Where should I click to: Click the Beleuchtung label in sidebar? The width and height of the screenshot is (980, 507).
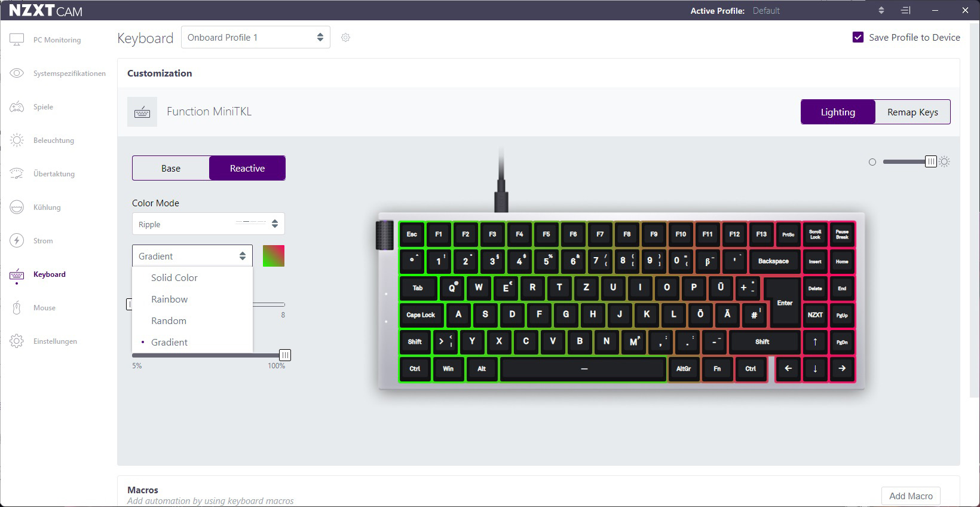[54, 140]
